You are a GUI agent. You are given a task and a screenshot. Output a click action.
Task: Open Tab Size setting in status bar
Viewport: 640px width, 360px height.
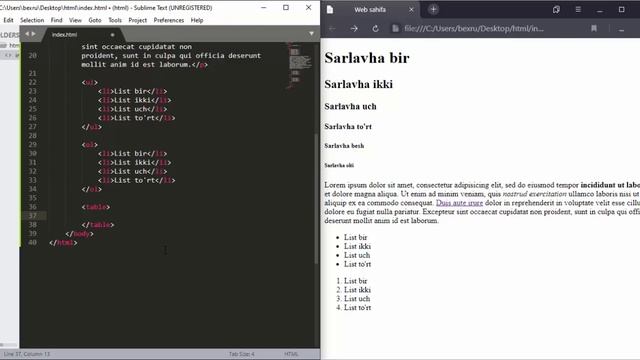pos(241,354)
